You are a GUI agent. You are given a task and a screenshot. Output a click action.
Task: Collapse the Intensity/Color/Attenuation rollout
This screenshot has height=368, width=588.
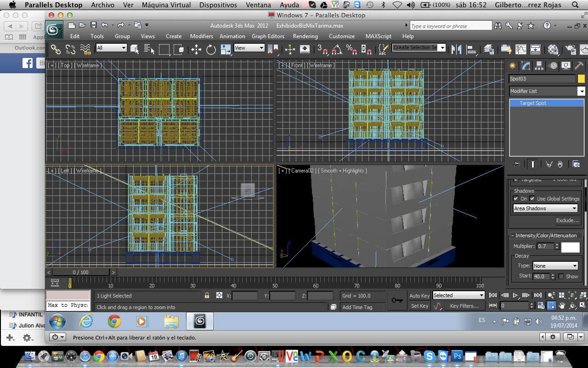point(546,236)
